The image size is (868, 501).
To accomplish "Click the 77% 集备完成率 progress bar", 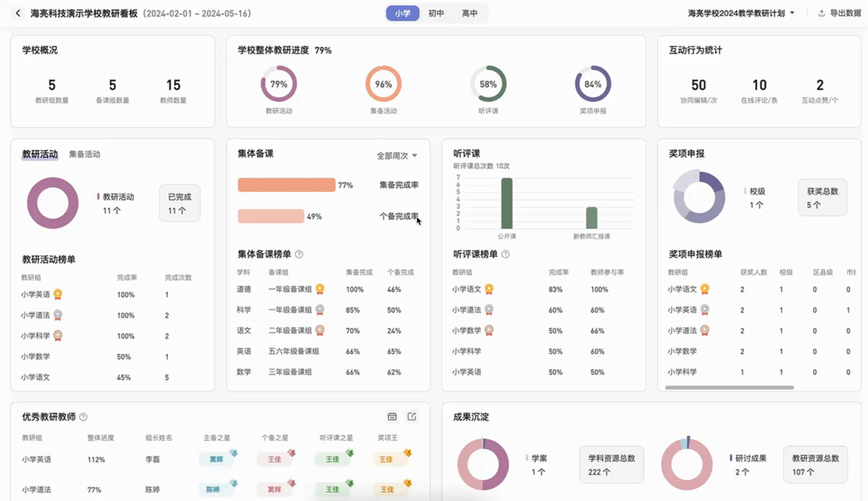I will [286, 185].
